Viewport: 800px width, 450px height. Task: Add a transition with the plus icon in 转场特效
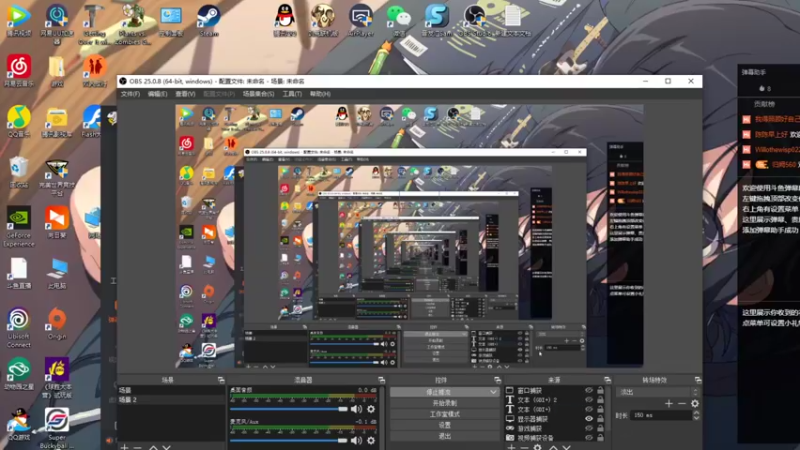click(x=668, y=404)
